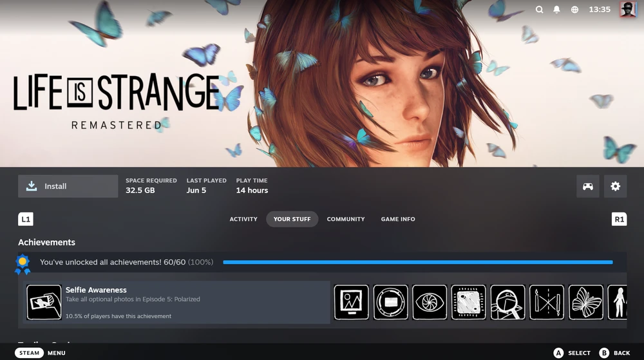Open the user profile avatar
This screenshot has height=360, width=644.
coord(627,9)
